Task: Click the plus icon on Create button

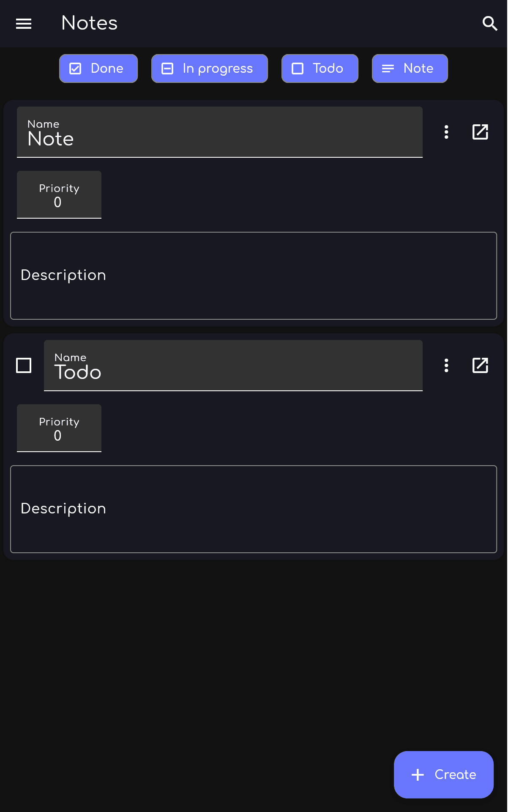Action: 418,775
